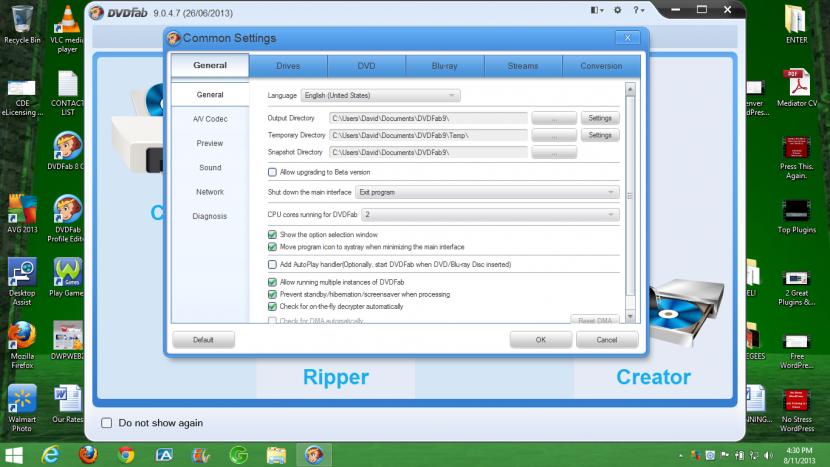Click the OK button
The height and width of the screenshot is (467, 830).
point(540,340)
